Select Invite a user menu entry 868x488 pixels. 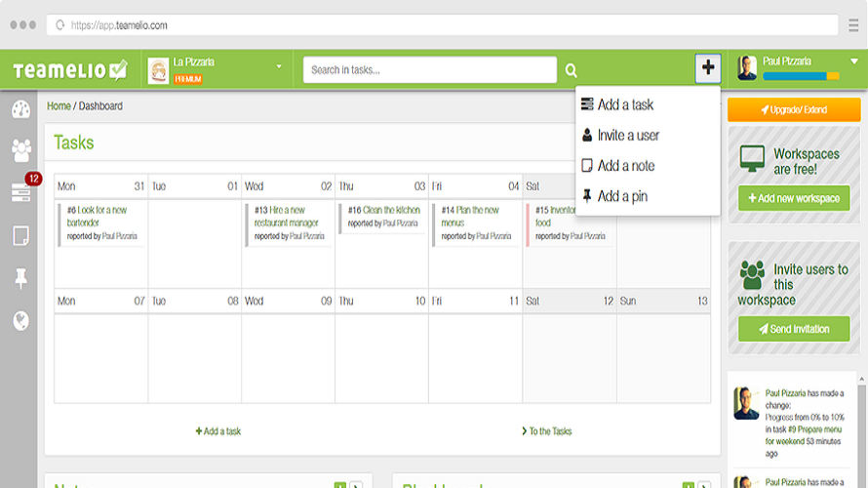click(620, 135)
